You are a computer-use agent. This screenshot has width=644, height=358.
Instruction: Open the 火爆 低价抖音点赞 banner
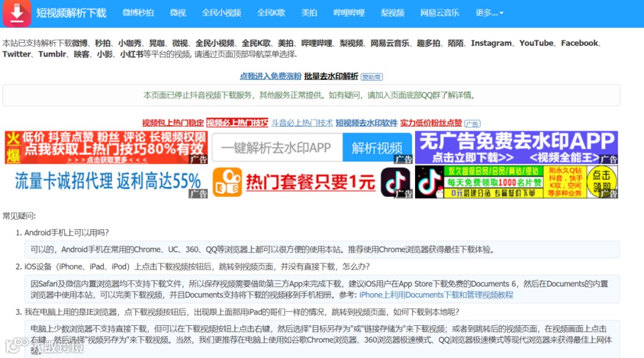click(x=106, y=148)
